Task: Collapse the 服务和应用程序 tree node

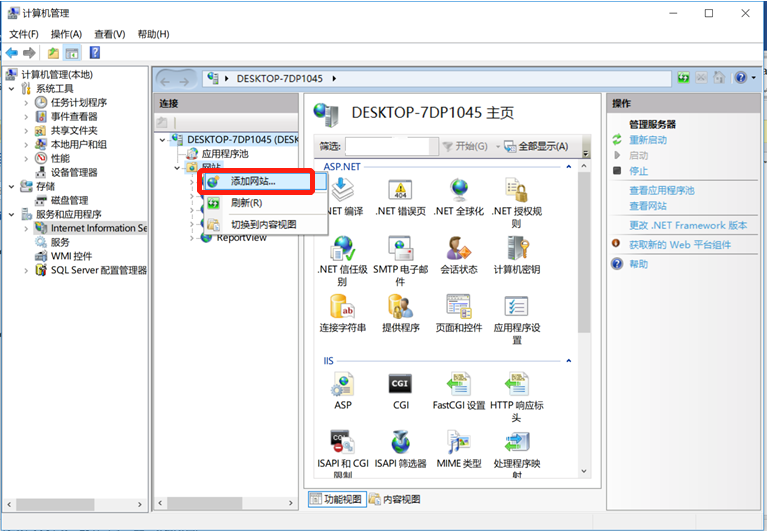Action: 12,214
